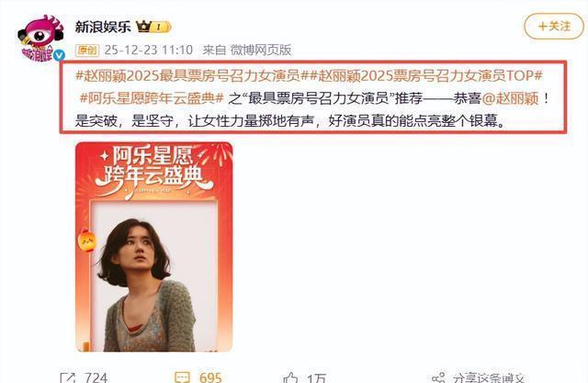The image size is (588, 383).
Task: Follow the account with the +关注 button
Action: (554, 27)
